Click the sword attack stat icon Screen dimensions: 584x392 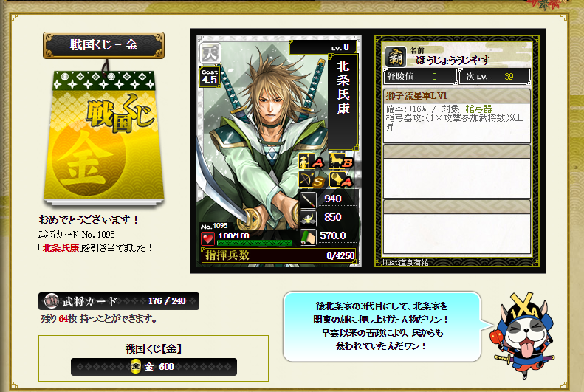pos(308,199)
